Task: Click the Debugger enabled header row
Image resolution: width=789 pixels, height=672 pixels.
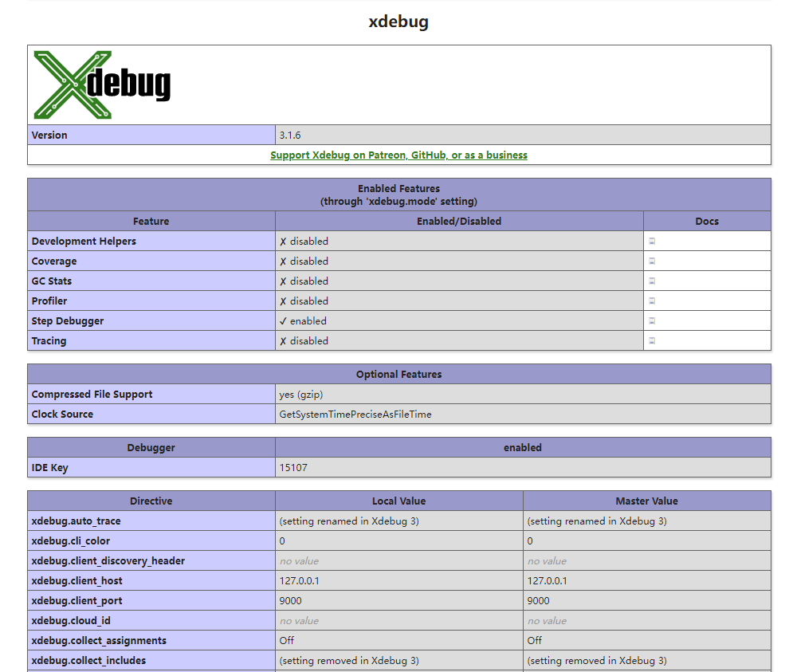Action: point(522,447)
